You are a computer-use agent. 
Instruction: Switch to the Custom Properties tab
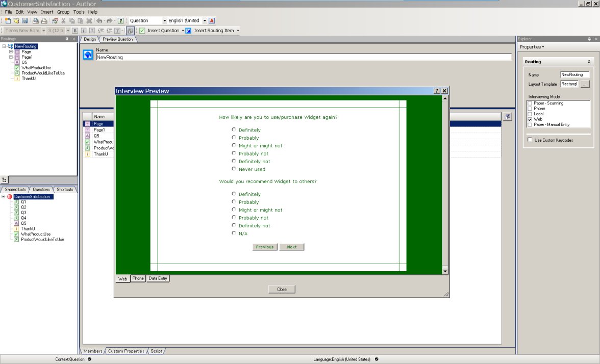(126, 351)
